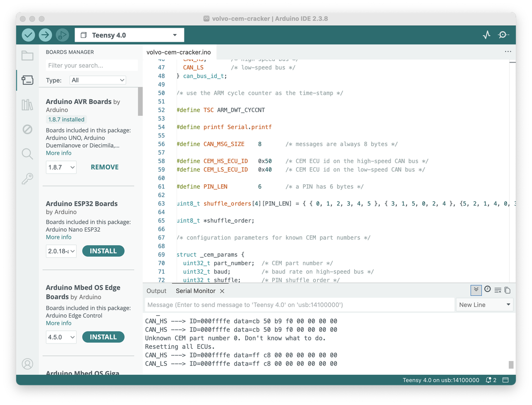Screen dimensions: 532x405
Task: Upload the sketch with the arrow button
Action: click(x=45, y=35)
